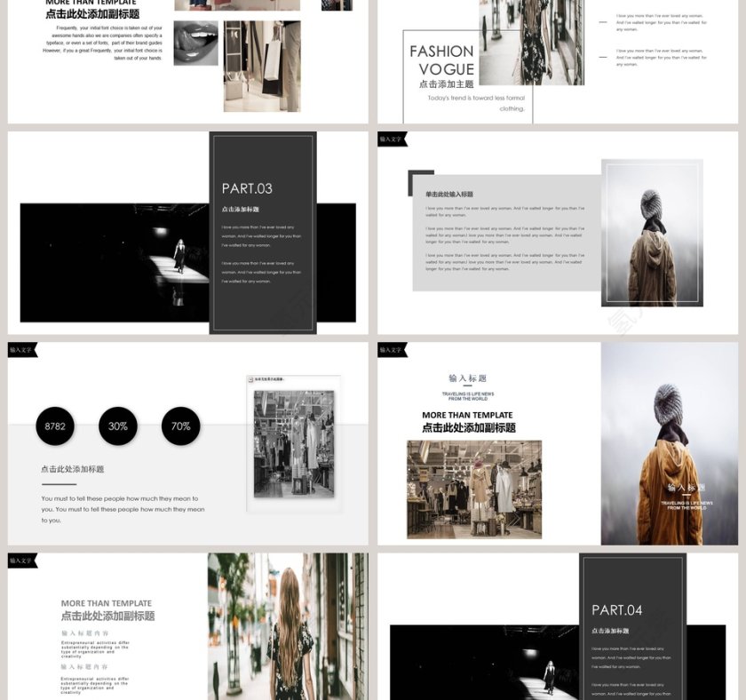Click the long-haired woman street photo
The image size is (746, 700).
[287, 626]
